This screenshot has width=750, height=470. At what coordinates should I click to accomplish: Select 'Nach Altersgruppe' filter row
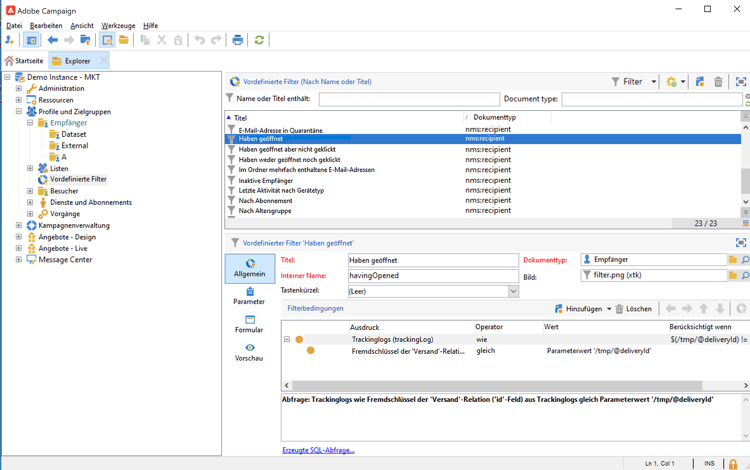point(483,210)
